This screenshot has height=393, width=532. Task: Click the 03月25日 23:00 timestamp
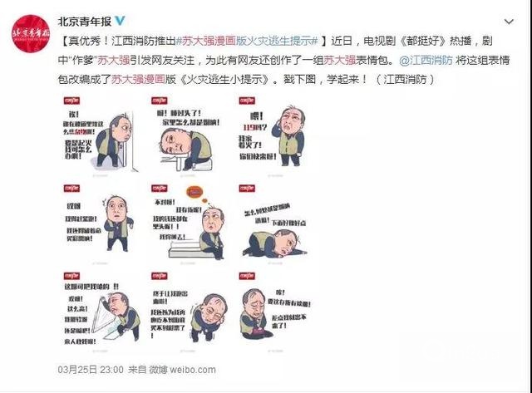[91, 370]
